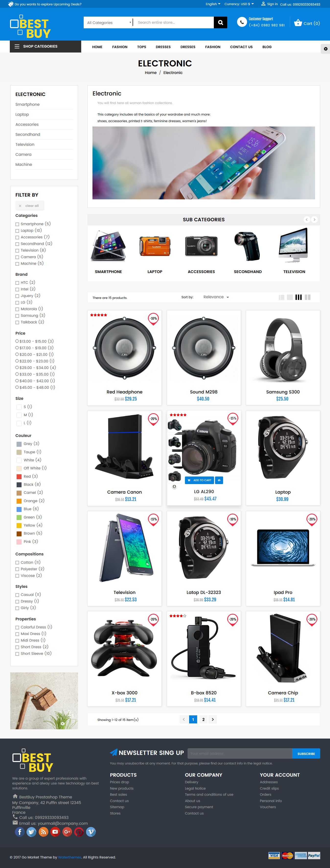Check the Smartphone category filter
This screenshot has width=330, height=868.
(17, 224)
